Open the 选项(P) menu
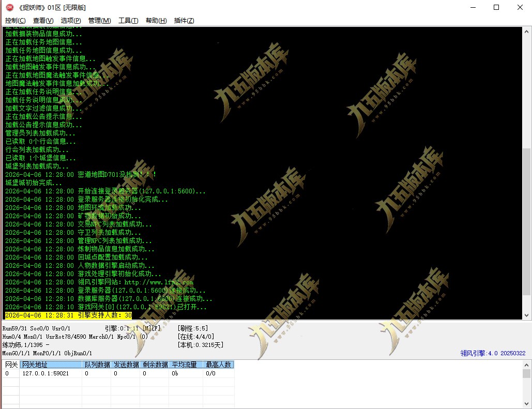Viewport: 532px width, 409px height. pyautogui.click(x=70, y=21)
